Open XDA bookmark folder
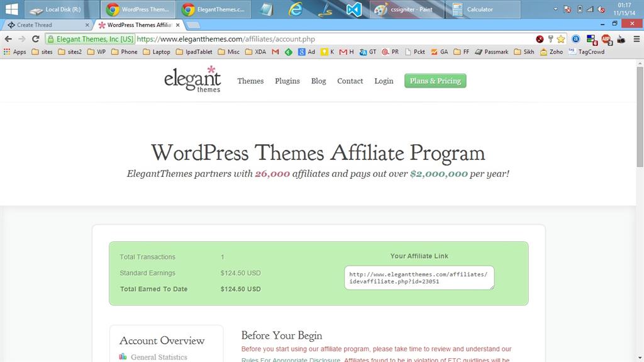The height and width of the screenshot is (362, 644). (255, 52)
